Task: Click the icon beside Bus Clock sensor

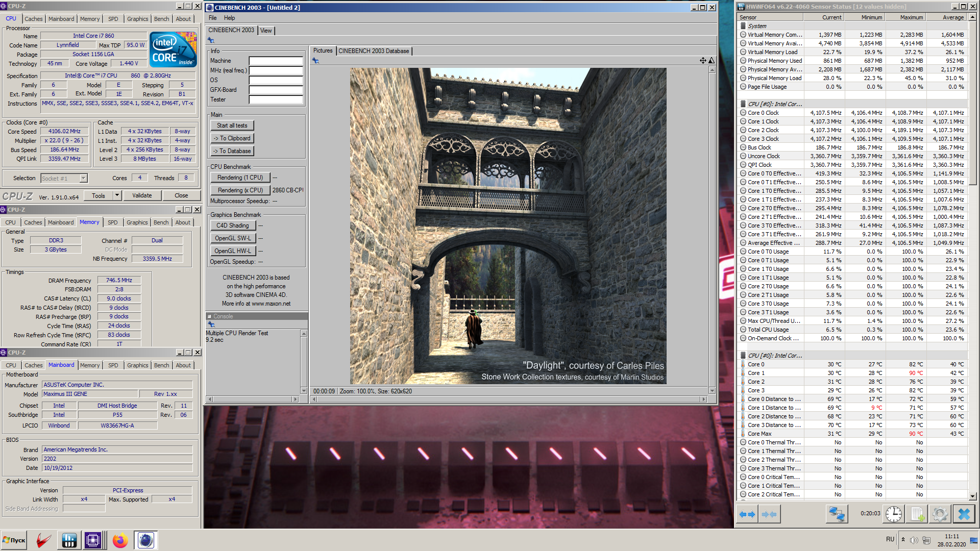Action: [x=743, y=147]
